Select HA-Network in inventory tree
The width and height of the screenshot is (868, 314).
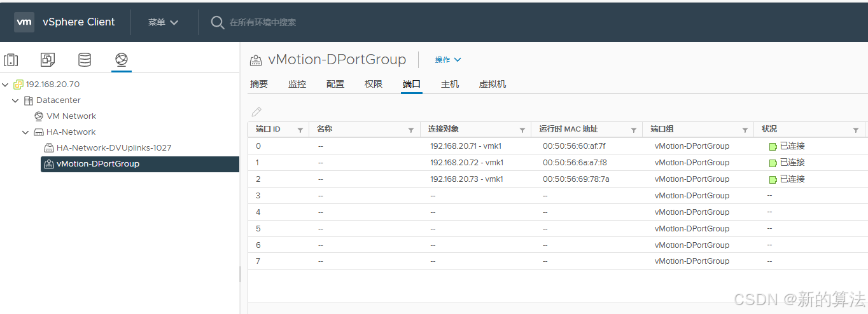click(71, 132)
